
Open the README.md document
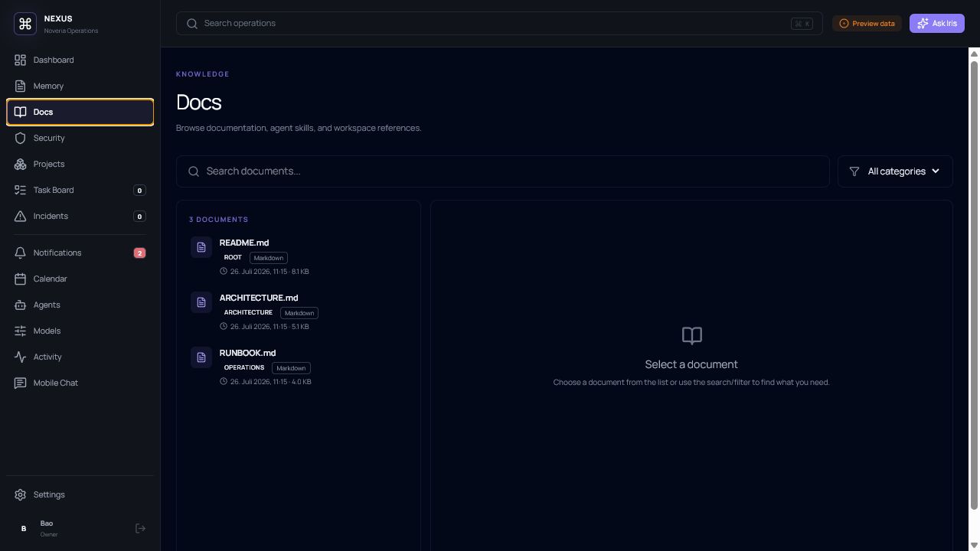click(299, 256)
